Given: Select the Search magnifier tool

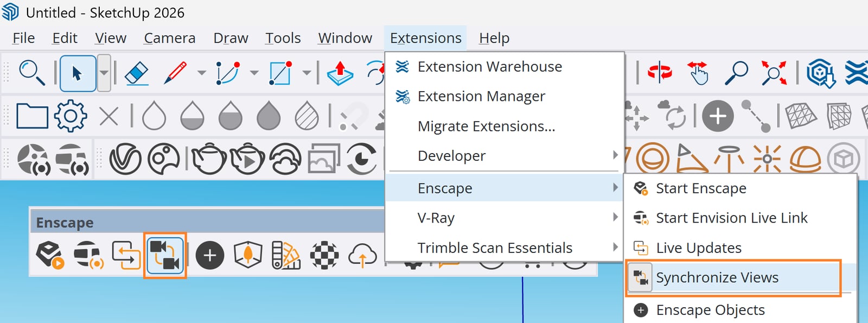Looking at the screenshot, I should pyautogui.click(x=31, y=73).
